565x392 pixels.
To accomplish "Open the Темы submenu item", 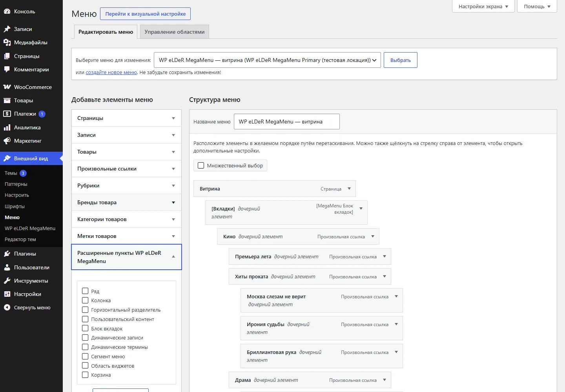I will (x=11, y=173).
